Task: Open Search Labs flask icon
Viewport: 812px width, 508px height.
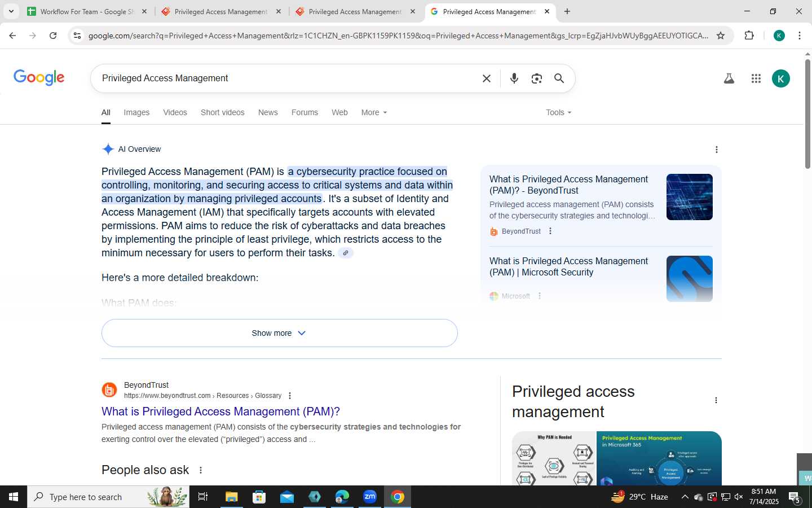Action: point(729,78)
